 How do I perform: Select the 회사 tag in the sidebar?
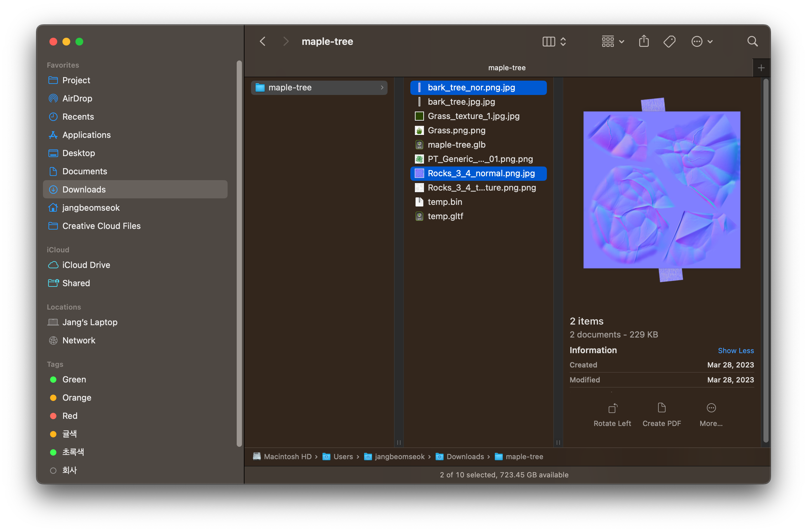pos(70,470)
